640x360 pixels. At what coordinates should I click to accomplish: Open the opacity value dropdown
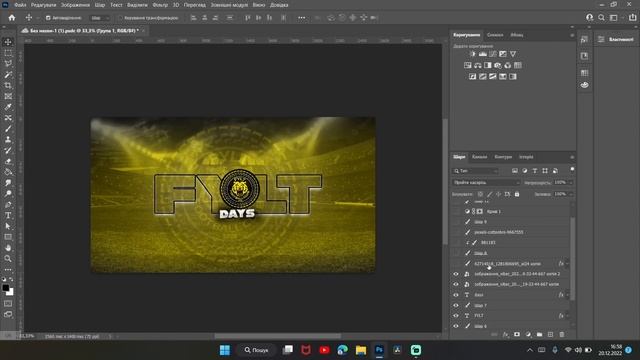click(x=571, y=182)
